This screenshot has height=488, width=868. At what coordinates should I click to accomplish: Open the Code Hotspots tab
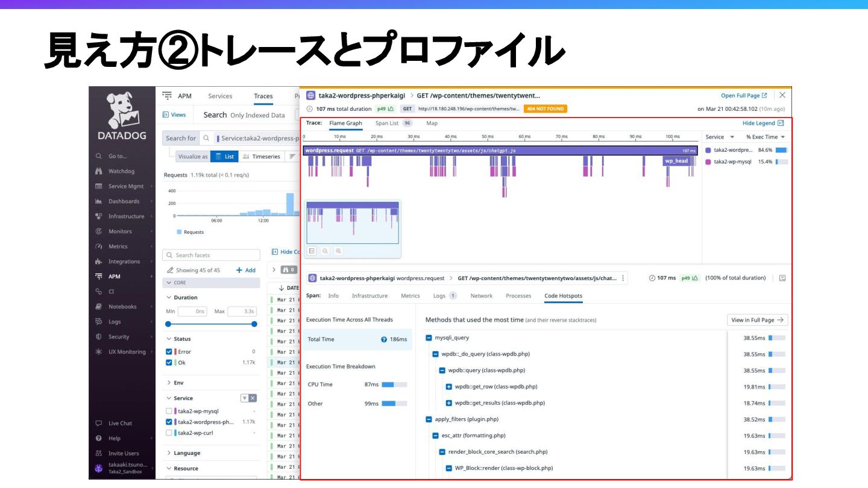[x=563, y=296]
